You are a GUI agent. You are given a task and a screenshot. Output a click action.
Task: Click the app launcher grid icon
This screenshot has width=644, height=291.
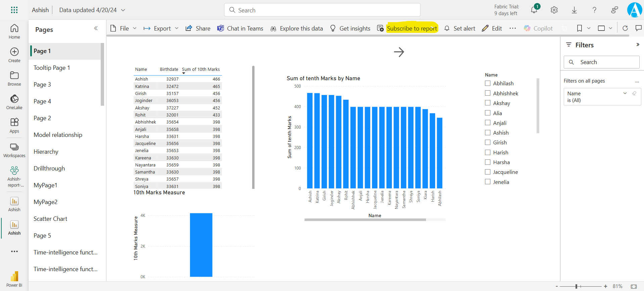point(14,10)
